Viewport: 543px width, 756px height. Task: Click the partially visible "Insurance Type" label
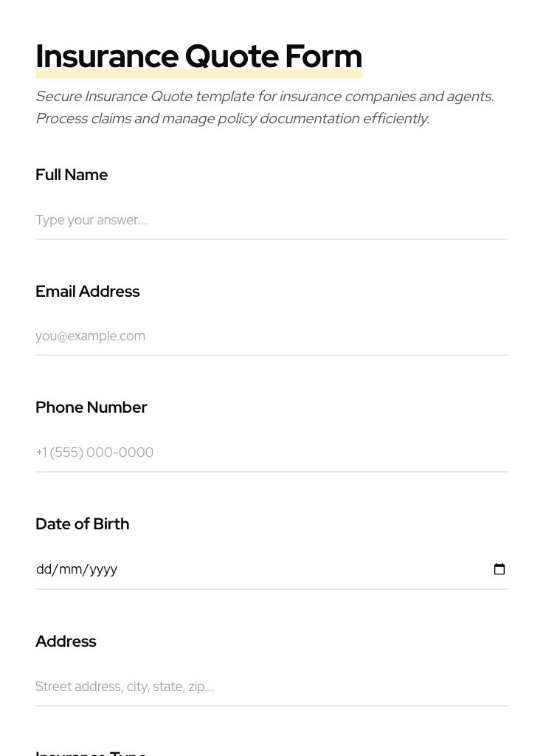pyautogui.click(x=91, y=752)
